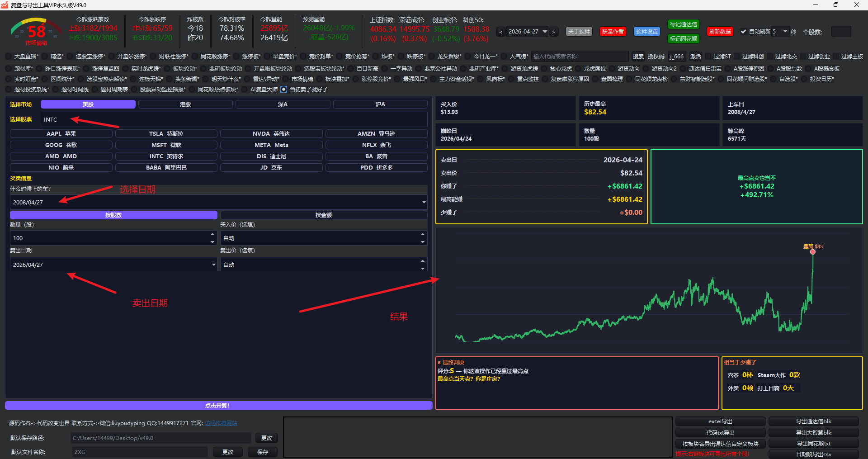Open the top date 2026-04-27 dropdown

pyautogui.click(x=545, y=32)
